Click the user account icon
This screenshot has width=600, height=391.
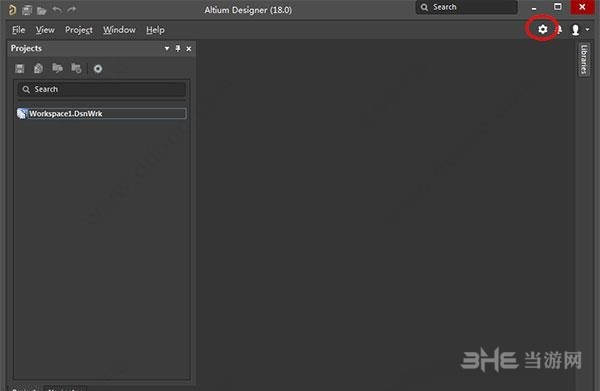pyautogui.click(x=575, y=30)
